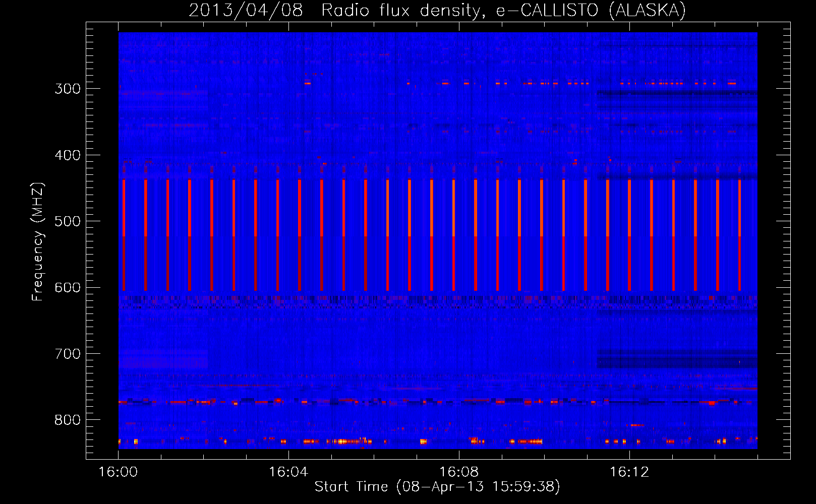Click the 'Start Time (08-Apr-13 15:59:38)' axis label
This screenshot has height=504, width=816.
tap(437, 487)
